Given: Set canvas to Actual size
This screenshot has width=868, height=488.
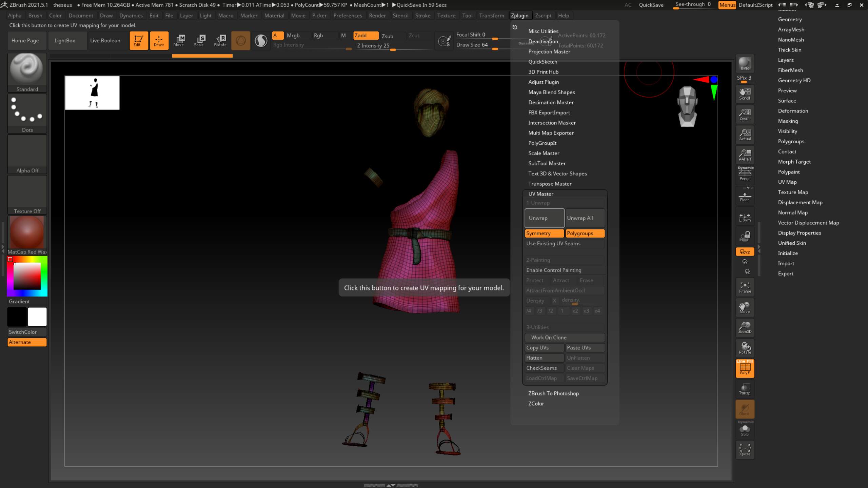Looking at the screenshot, I should (x=745, y=135).
